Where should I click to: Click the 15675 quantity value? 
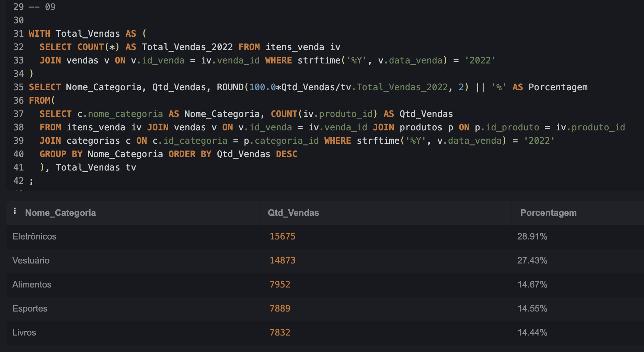coord(283,236)
